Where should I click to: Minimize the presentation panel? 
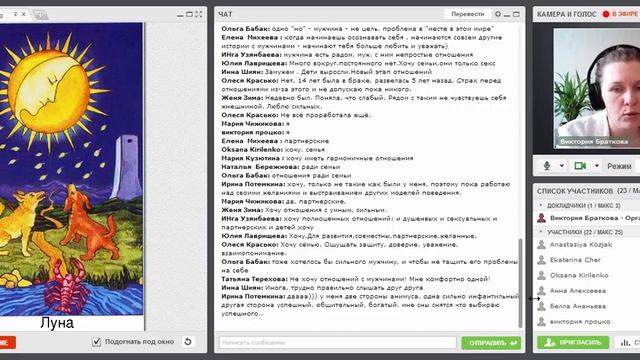180,15
